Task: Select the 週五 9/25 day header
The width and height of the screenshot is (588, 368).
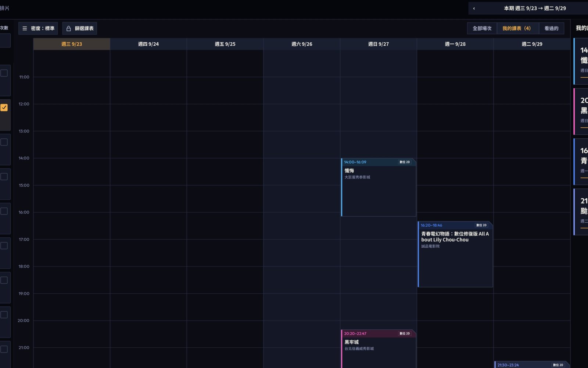Action: coord(225,44)
